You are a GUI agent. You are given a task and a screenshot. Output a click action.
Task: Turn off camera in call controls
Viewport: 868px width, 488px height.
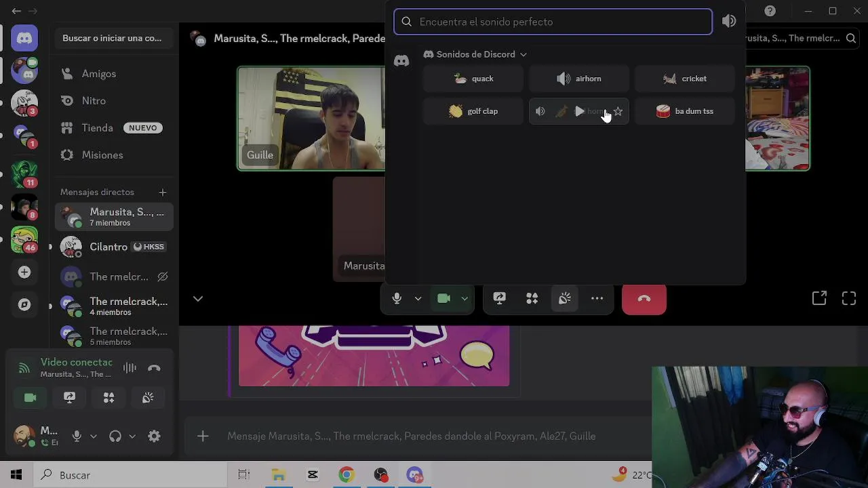coord(443,298)
